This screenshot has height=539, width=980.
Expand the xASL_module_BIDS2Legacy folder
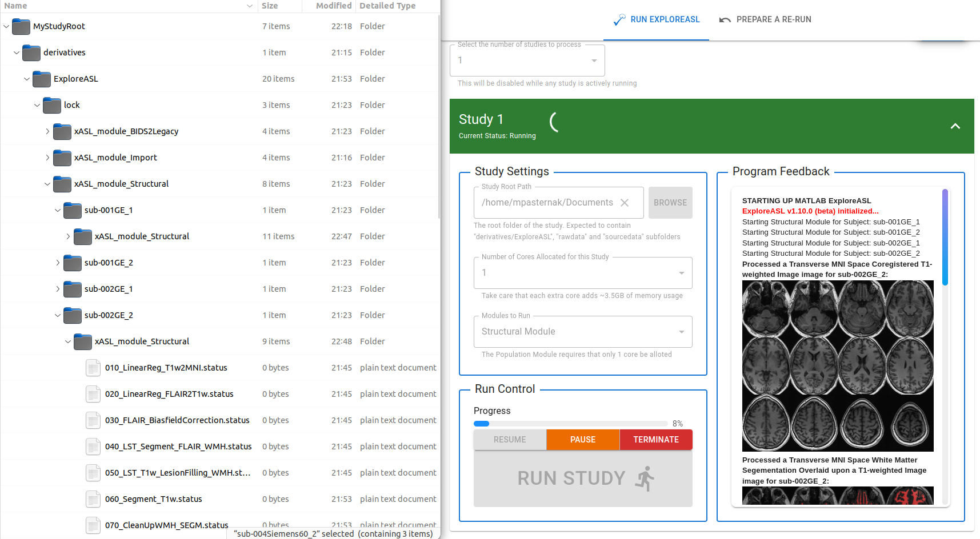point(47,131)
